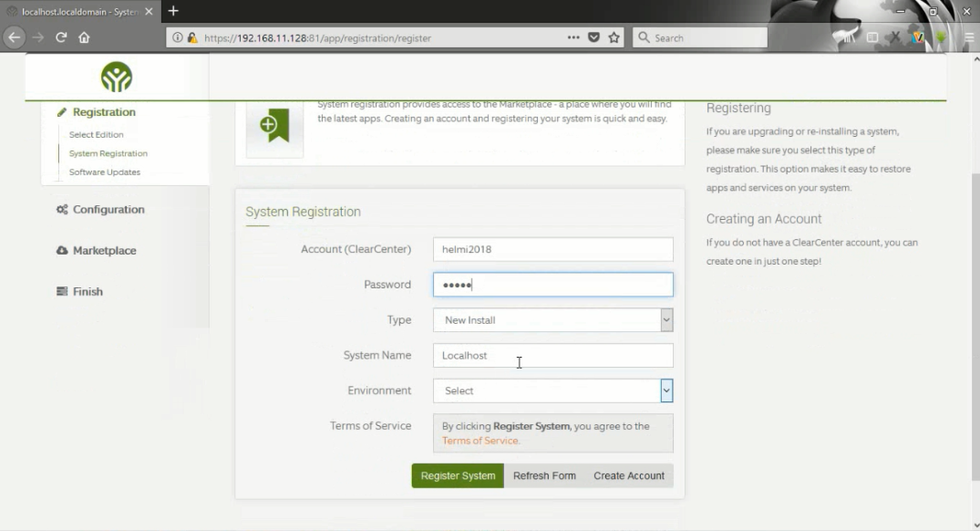Click the Terms of Service field label
Image resolution: width=980 pixels, height=531 pixels.
click(x=371, y=425)
